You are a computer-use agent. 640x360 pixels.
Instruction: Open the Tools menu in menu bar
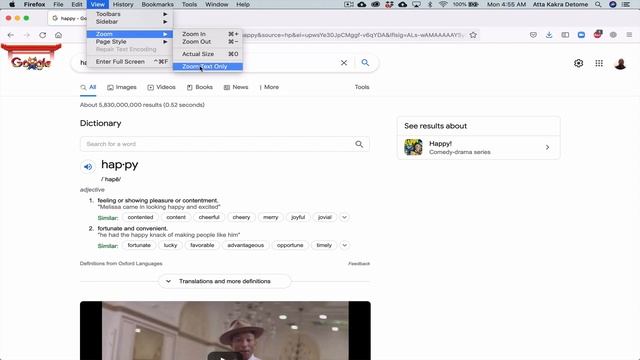[x=189, y=4]
